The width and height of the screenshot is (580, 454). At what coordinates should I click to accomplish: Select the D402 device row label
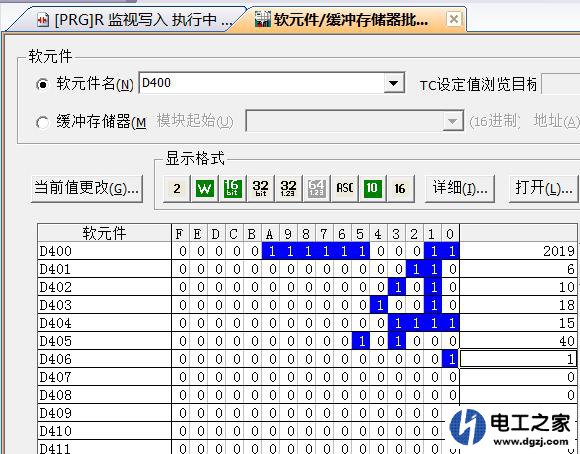click(105, 287)
